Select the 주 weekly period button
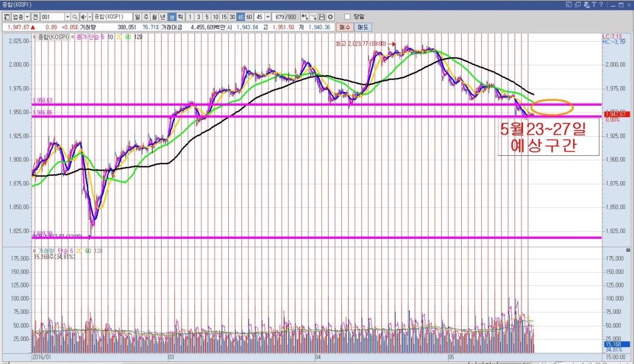This screenshot has height=364, width=634. [x=146, y=17]
